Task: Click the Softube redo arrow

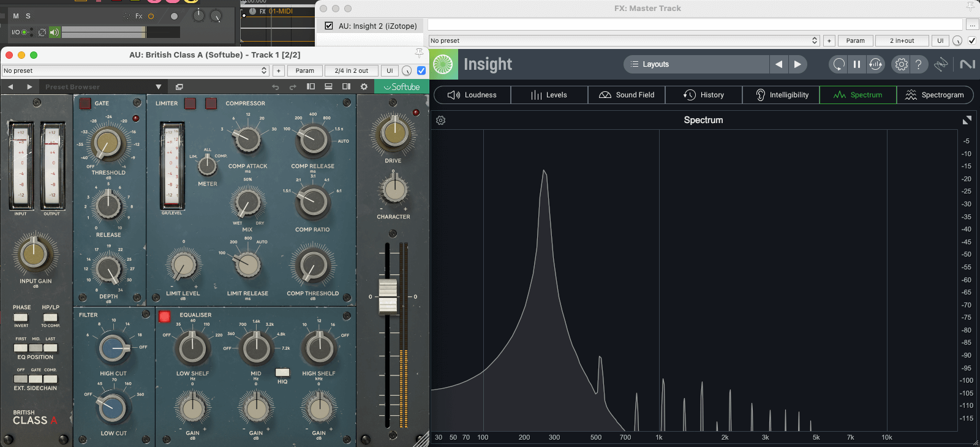Action: [x=293, y=87]
